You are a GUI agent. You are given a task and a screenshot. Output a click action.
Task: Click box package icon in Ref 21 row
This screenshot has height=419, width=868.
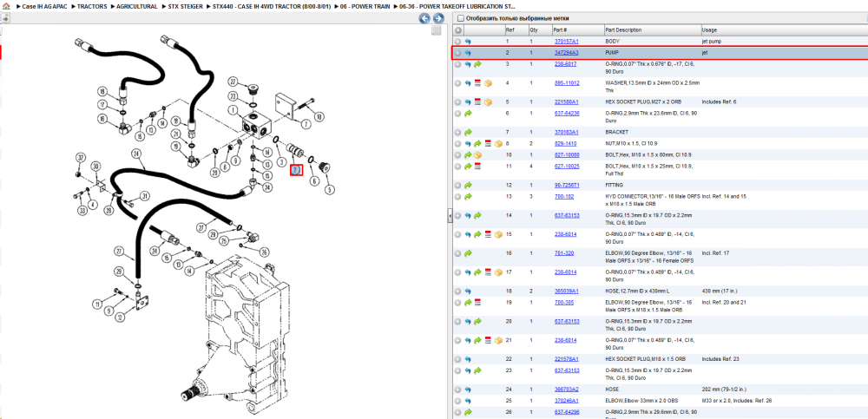point(497,340)
